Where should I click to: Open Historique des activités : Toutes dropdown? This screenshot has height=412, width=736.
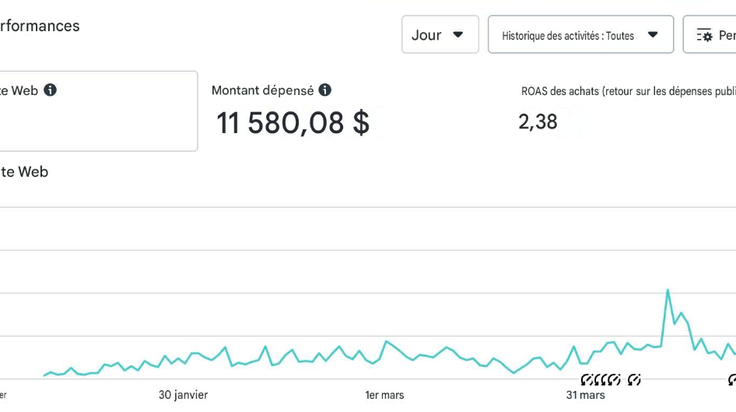click(x=581, y=34)
